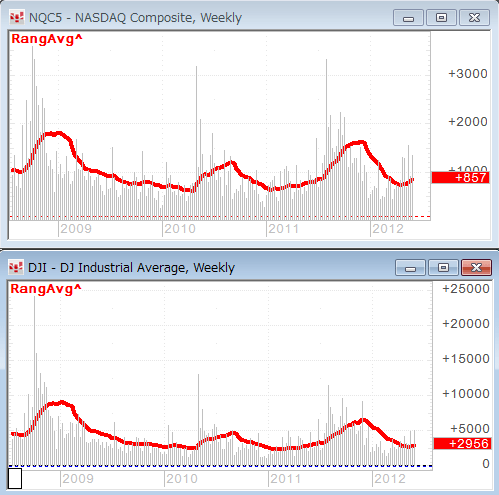This screenshot has height=495, width=499.
Task: Click the small empty box below DJI chart
Action: click(x=15, y=479)
